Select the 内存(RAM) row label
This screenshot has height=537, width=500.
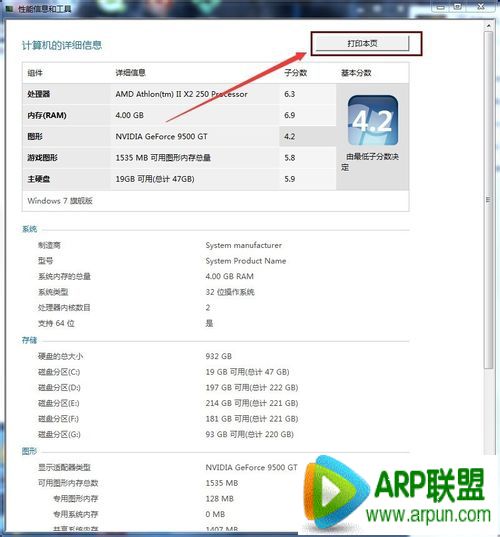click(47, 115)
